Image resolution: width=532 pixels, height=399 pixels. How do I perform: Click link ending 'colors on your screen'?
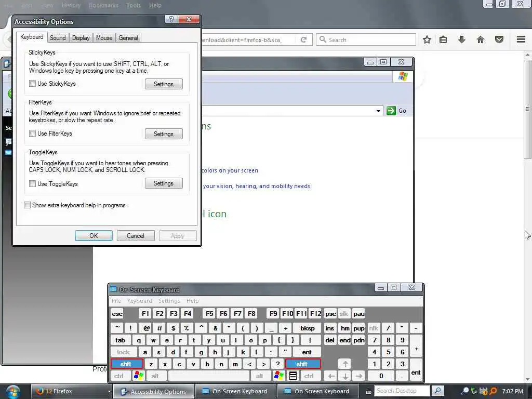pyautogui.click(x=230, y=170)
